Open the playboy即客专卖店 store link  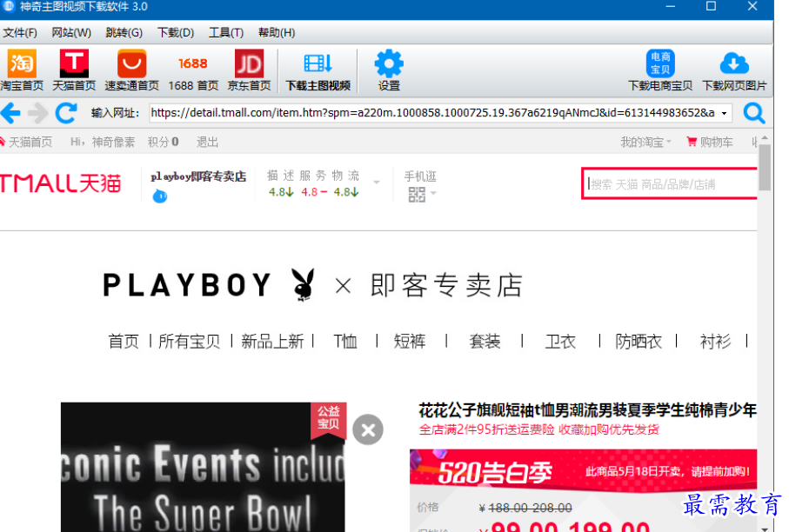point(198,176)
